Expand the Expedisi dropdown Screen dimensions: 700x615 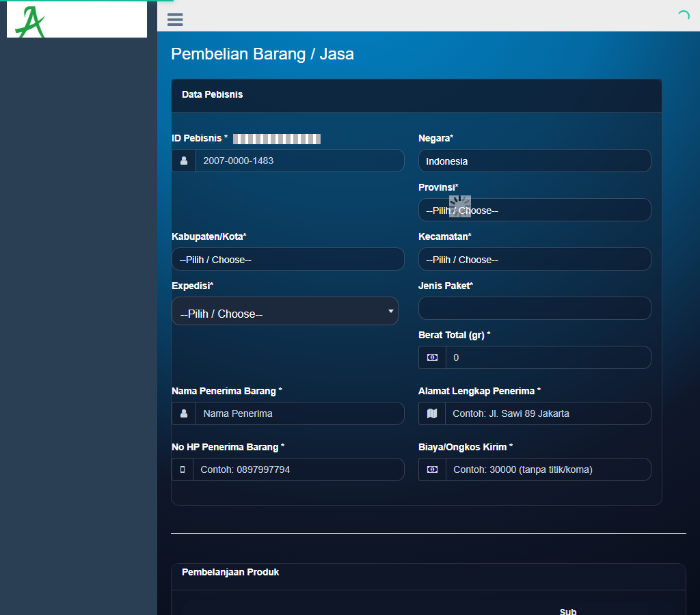(x=285, y=311)
